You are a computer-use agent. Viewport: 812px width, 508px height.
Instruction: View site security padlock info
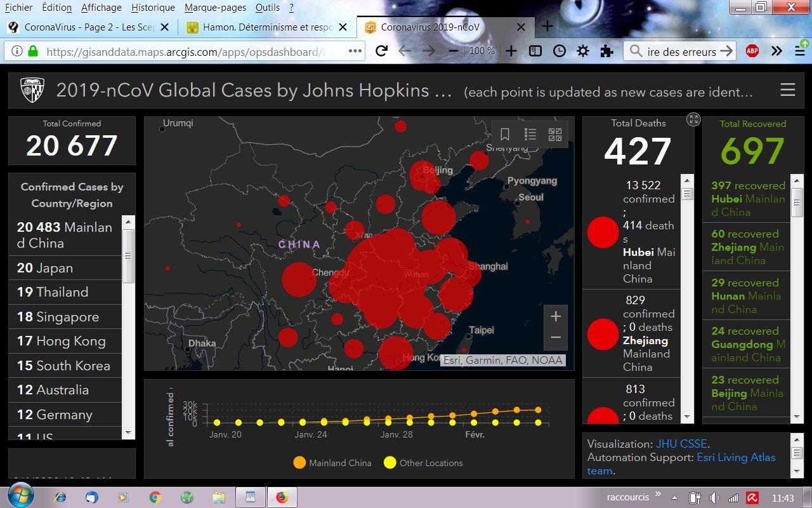32,51
